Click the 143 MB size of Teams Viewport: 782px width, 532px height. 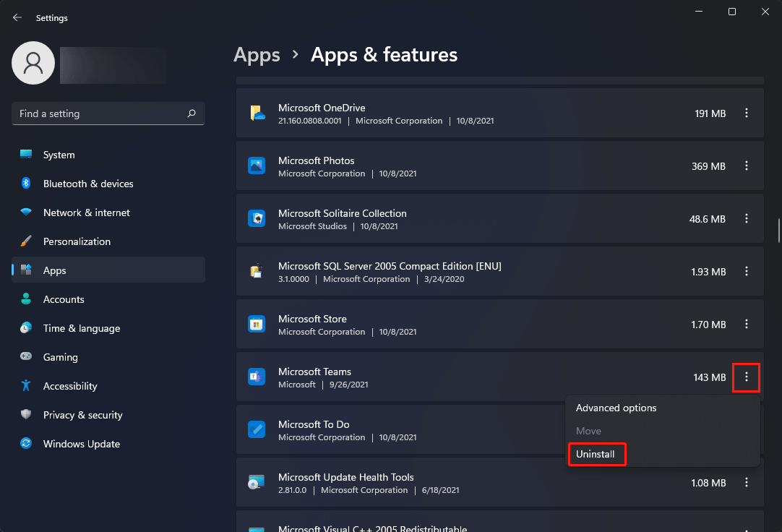pos(709,377)
